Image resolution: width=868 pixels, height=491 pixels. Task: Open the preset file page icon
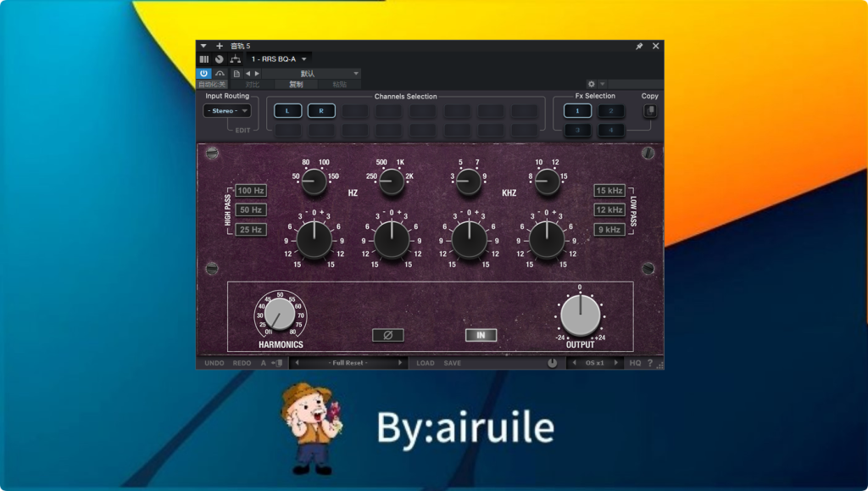click(236, 74)
